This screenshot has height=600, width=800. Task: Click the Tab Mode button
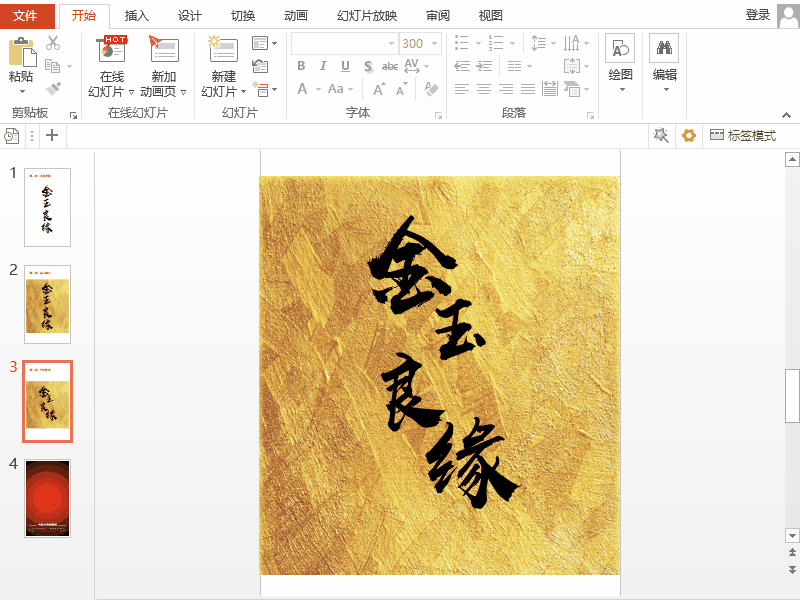742,136
